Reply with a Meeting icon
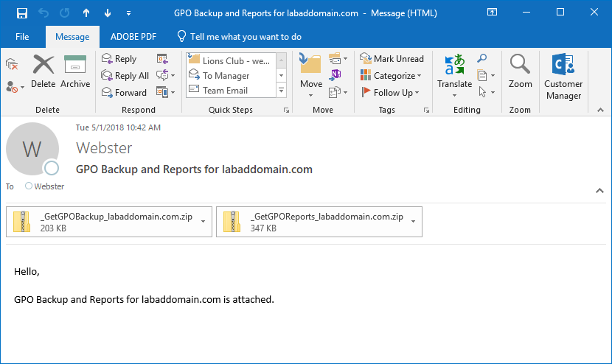 163,59
